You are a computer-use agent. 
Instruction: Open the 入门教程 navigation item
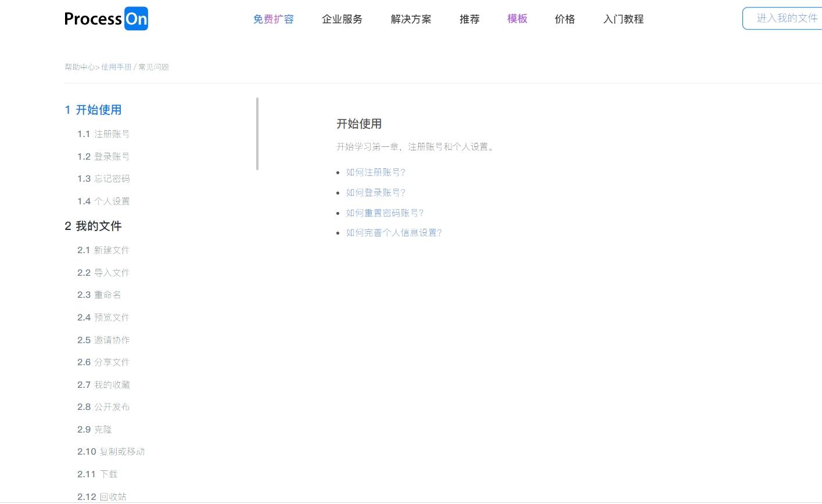[623, 19]
